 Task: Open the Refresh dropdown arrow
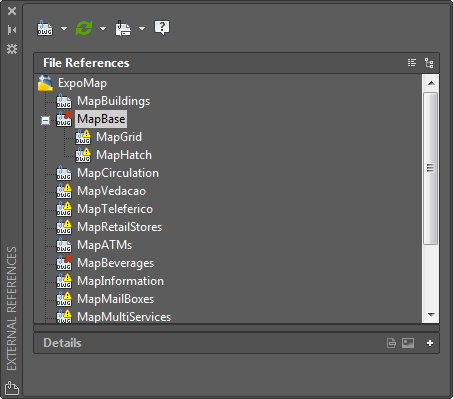[103, 29]
